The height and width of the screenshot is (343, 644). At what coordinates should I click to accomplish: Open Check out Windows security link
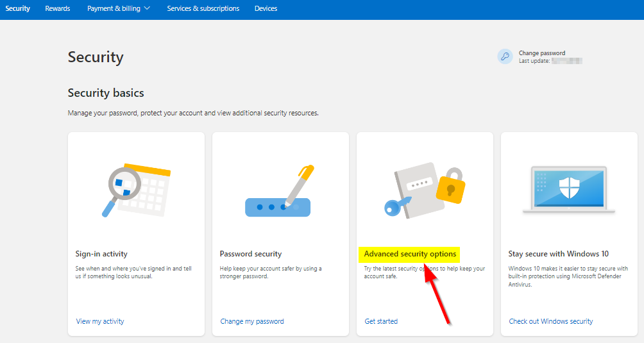(551, 321)
